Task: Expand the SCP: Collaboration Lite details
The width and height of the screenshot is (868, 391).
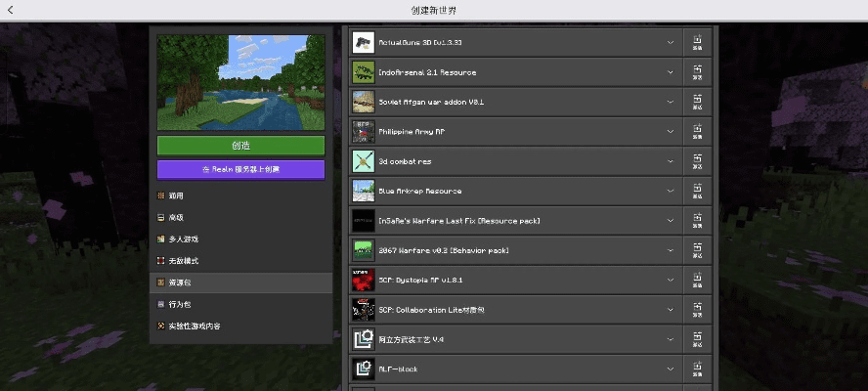Action: 671,310
